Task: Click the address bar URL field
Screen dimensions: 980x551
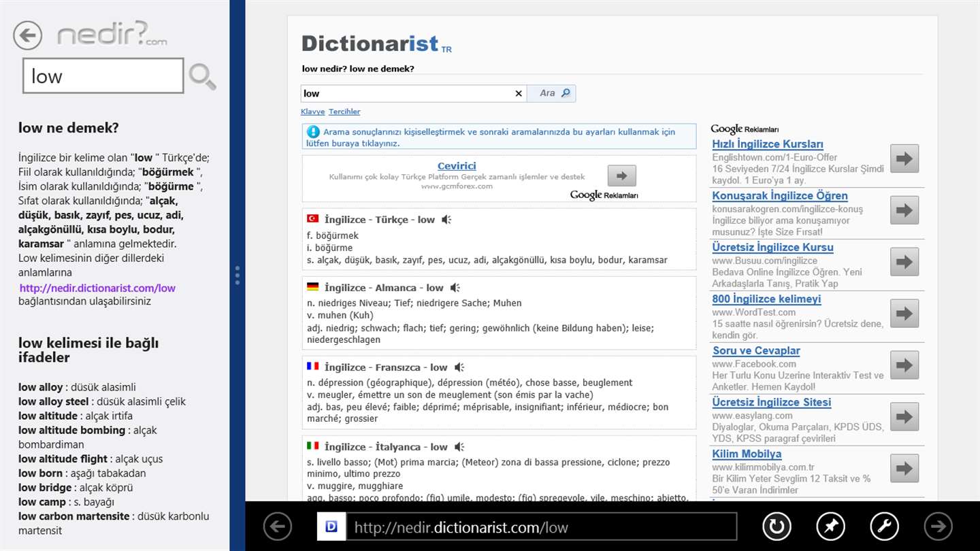Action: 542,527
